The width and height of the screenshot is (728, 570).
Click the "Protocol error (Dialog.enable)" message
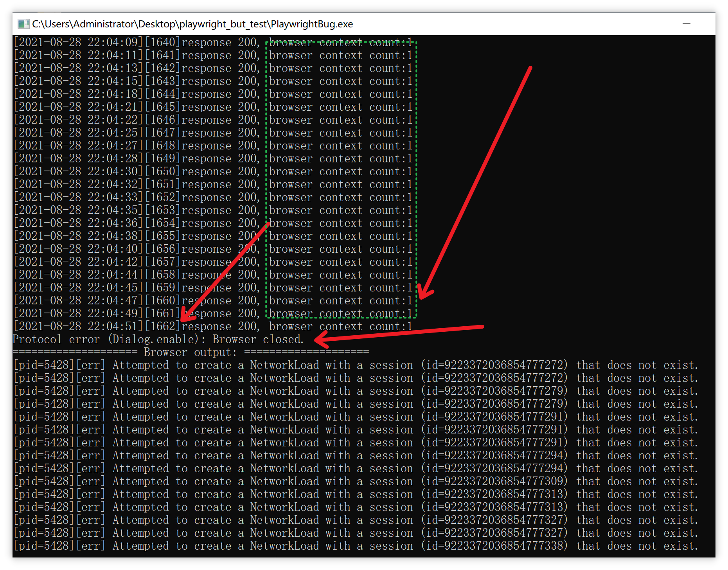pos(158,339)
